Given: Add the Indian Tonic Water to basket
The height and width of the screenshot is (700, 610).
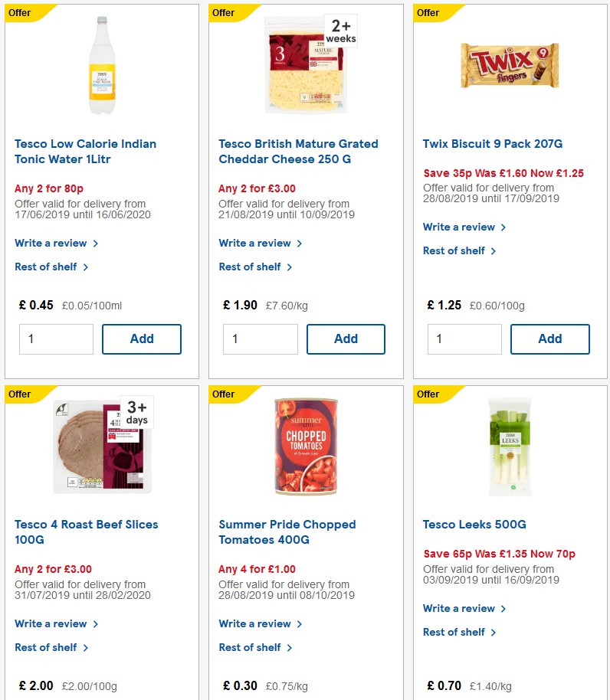Looking at the screenshot, I should [x=142, y=339].
